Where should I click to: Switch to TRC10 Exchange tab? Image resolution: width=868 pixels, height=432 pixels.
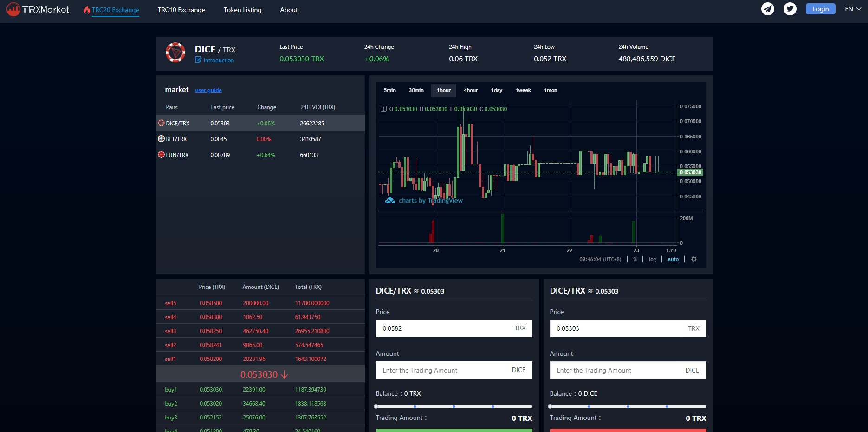[181, 10]
